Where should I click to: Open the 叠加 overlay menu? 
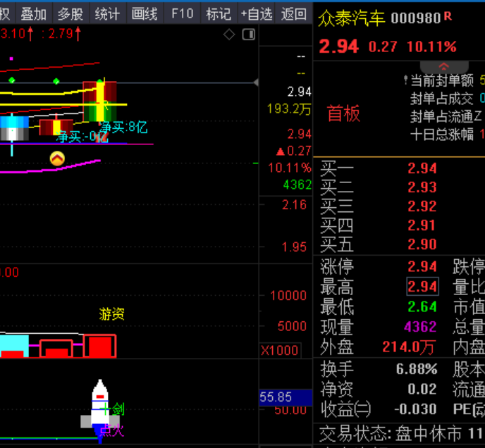33,14
